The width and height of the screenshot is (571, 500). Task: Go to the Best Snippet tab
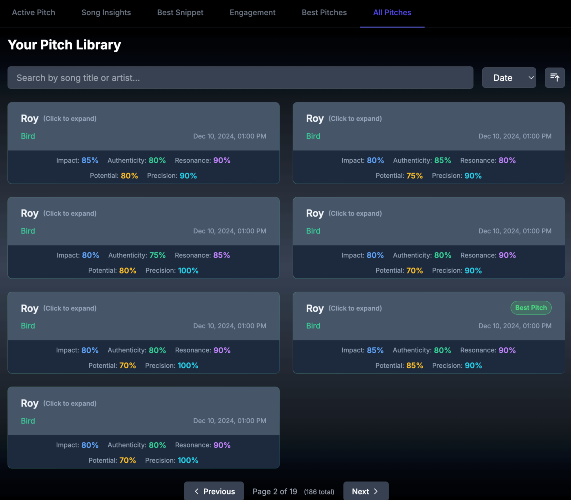[180, 12]
